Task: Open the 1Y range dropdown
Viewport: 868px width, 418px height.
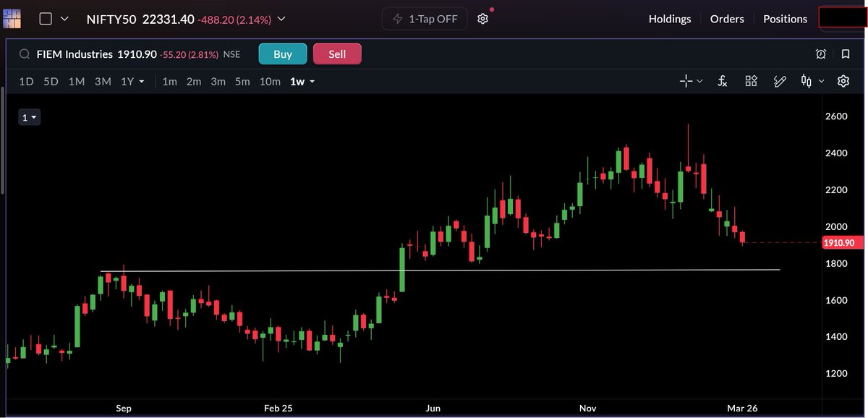Action: (x=132, y=82)
